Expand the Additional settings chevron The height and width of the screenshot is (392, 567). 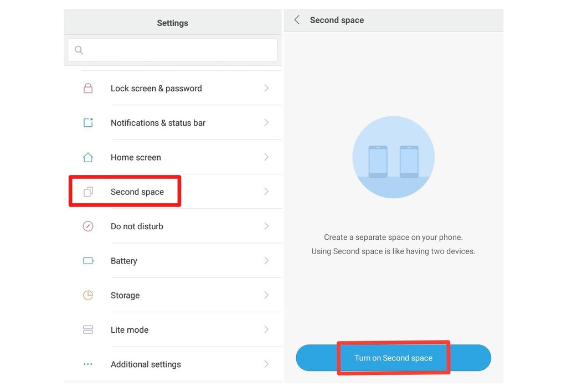tap(266, 364)
